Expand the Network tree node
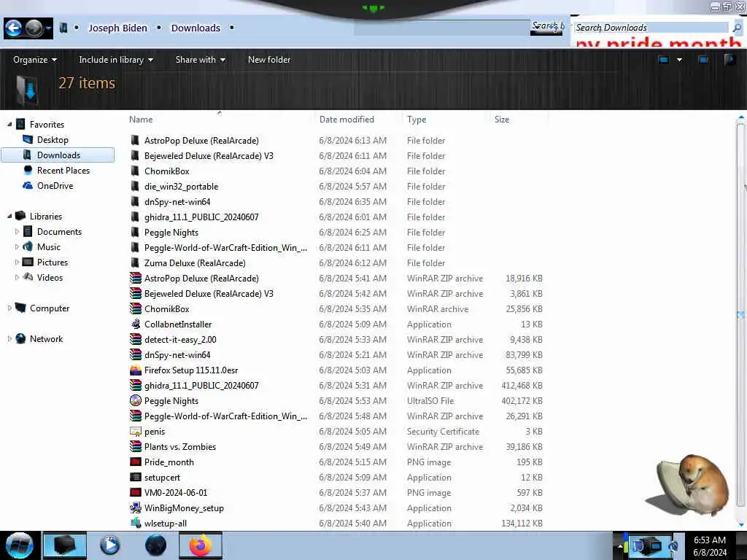747x560 pixels. tap(9, 338)
